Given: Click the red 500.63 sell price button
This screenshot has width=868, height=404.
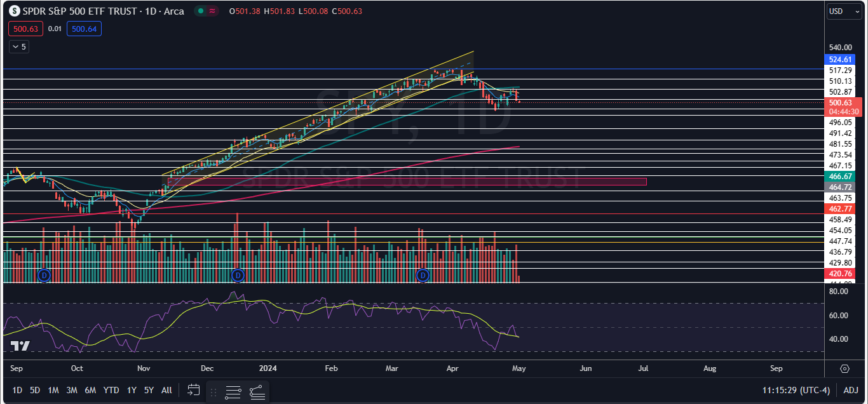Looking at the screenshot, I should pos(25,29).
